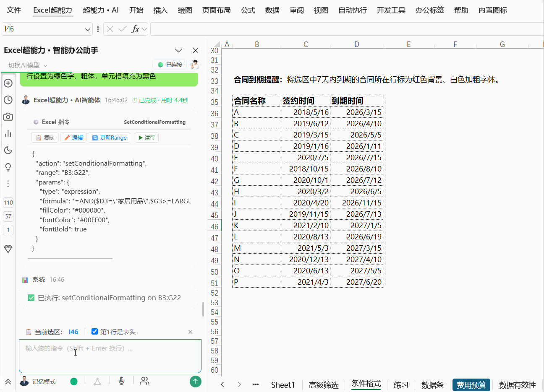This screenshot has height=392, width=544.
Task: Click the camera screenshot icon in sidebar
Action: point(8,117)
